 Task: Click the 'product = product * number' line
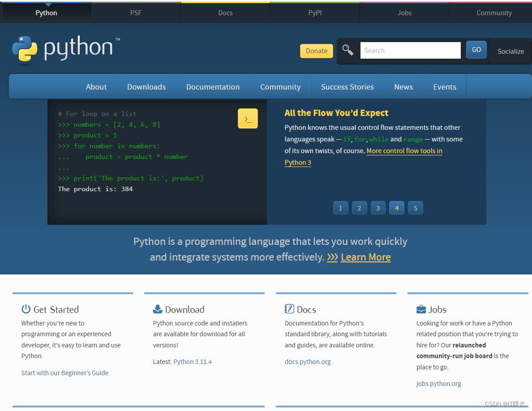point(137,157)
